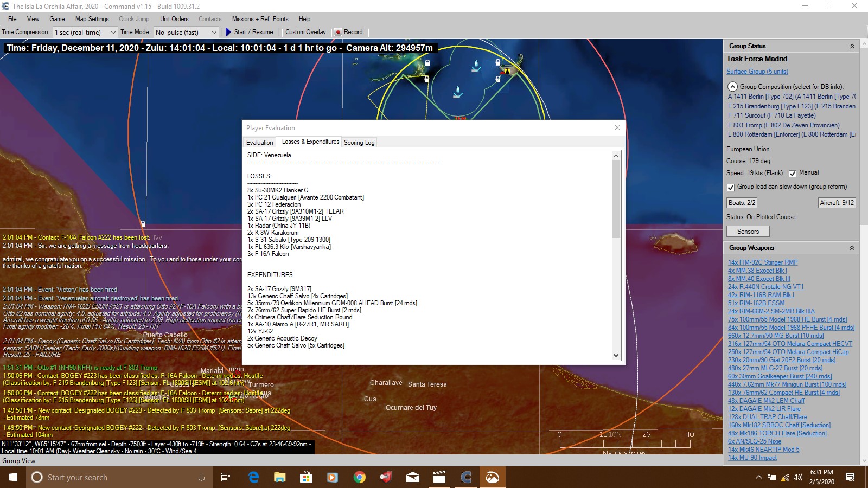
Task: Open the Surface Group (5 units) link
Action: 757,72
